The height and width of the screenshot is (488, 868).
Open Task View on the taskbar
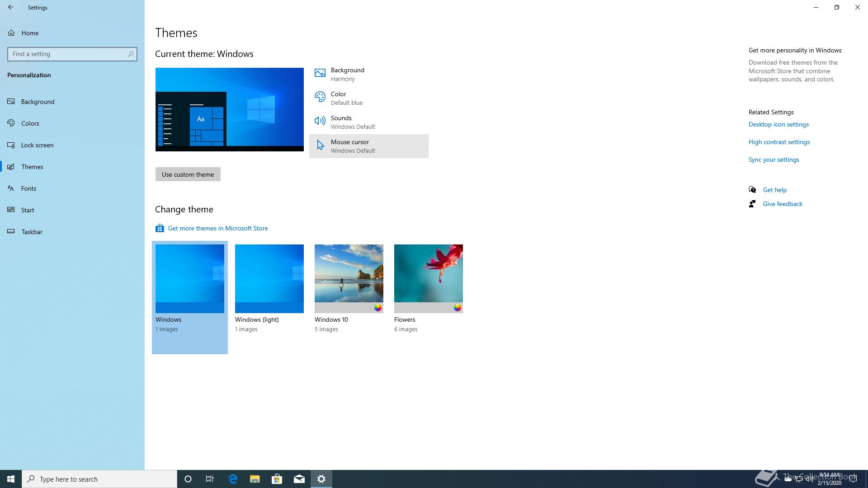[x=210, y=479]
